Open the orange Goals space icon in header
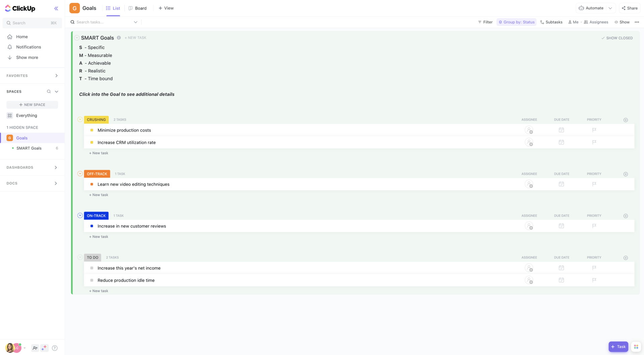Screen dimensions: 644x355 [x=74, y=8]
